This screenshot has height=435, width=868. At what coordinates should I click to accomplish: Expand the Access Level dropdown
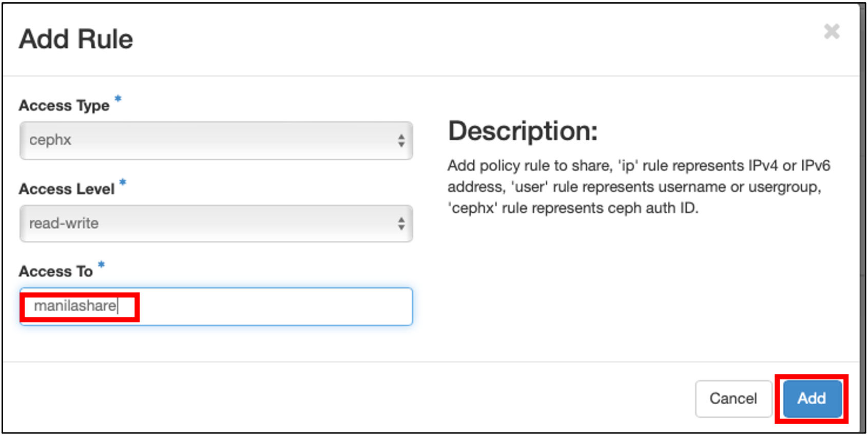(x=216, y=223)
